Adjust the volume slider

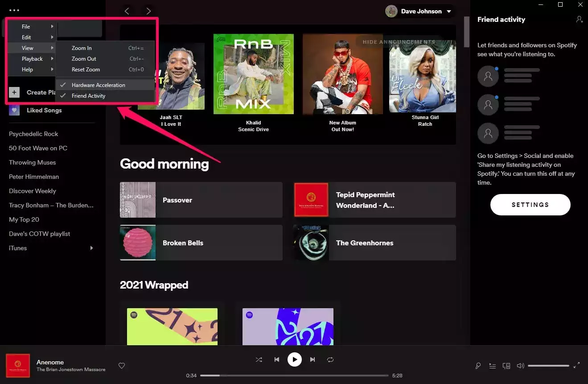click(548, 366)
